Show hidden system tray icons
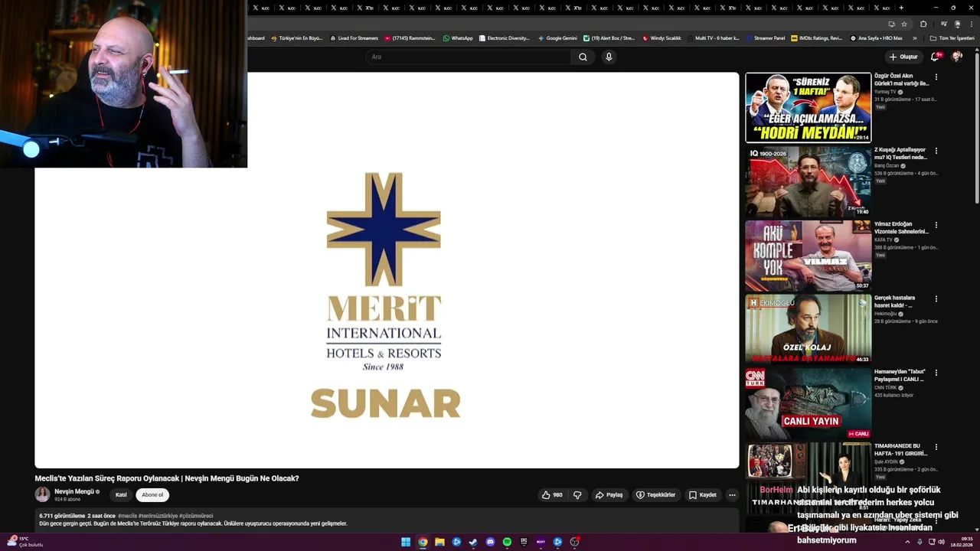 click(907, 542)
